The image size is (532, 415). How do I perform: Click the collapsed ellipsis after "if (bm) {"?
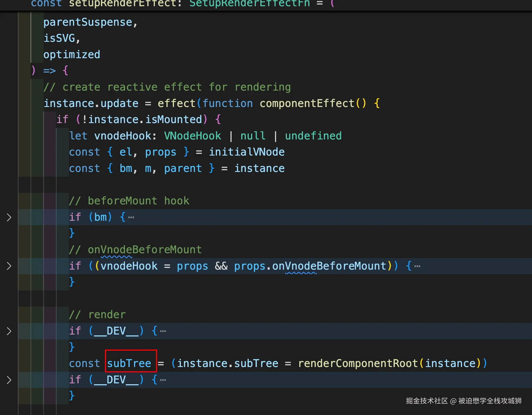131,217
